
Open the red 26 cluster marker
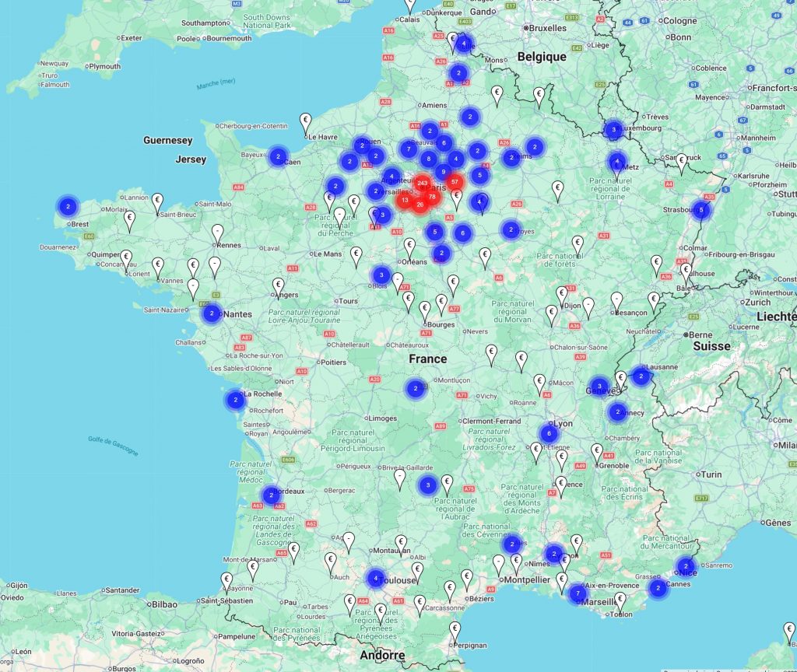[420, 205]
